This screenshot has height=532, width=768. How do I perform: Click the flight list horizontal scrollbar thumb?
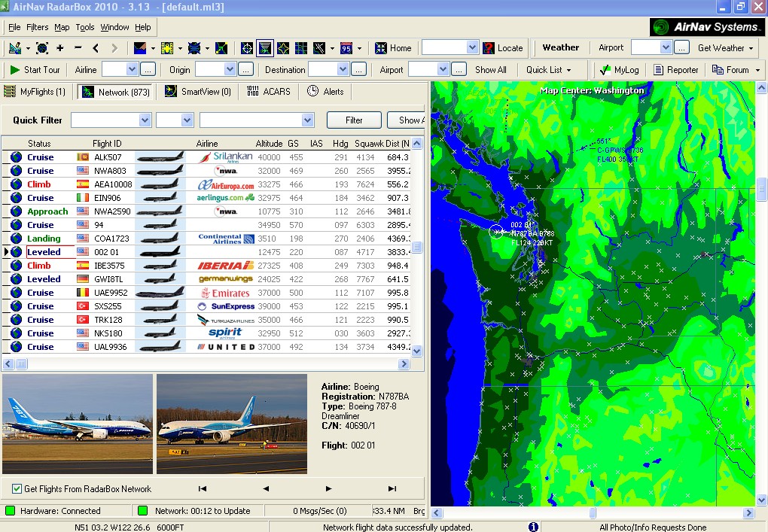(22, 363)
